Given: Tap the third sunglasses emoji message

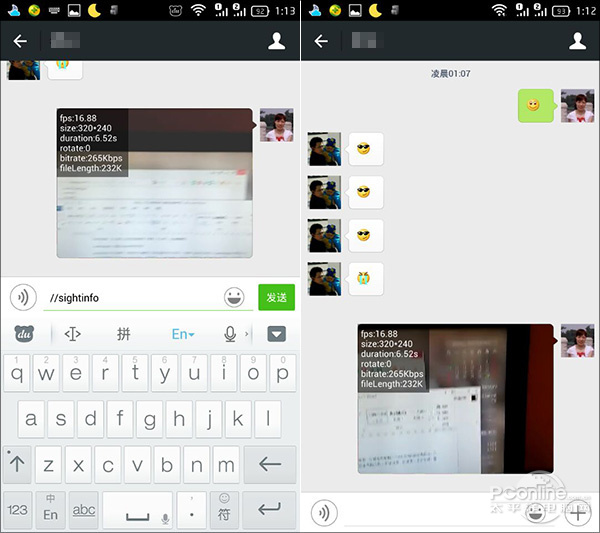Looking at the screenshot, I should 365,235.
